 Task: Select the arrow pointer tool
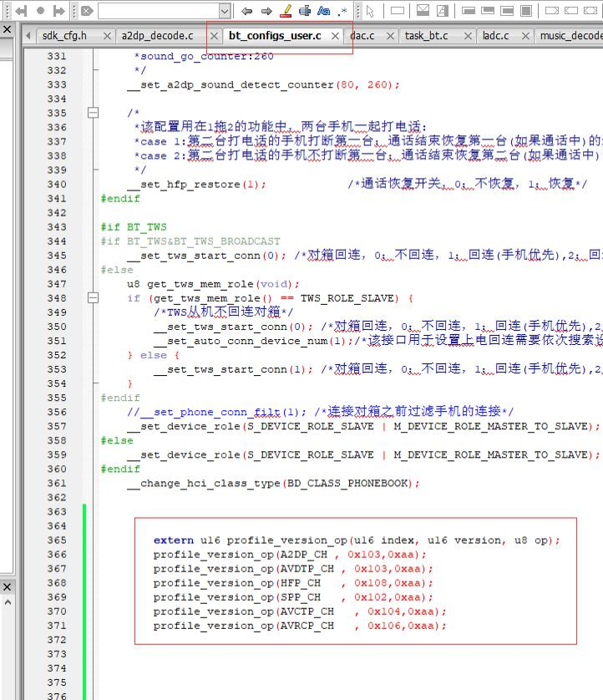click(369, 11)
